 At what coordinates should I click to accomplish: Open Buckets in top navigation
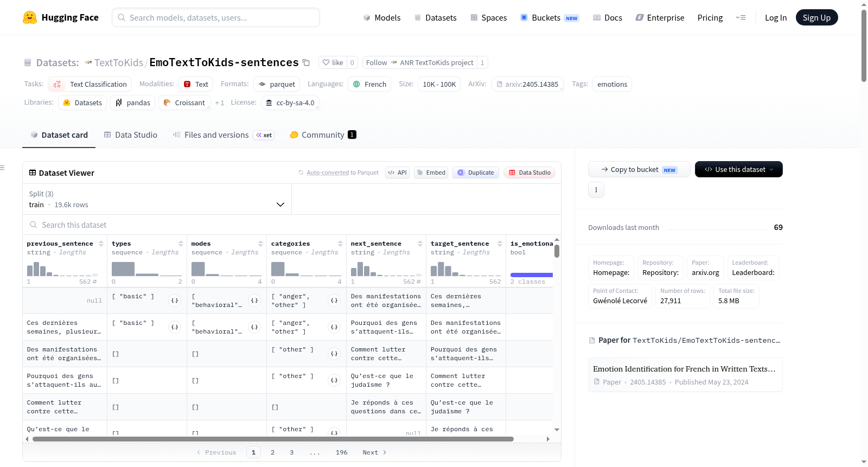click(550, 17)
